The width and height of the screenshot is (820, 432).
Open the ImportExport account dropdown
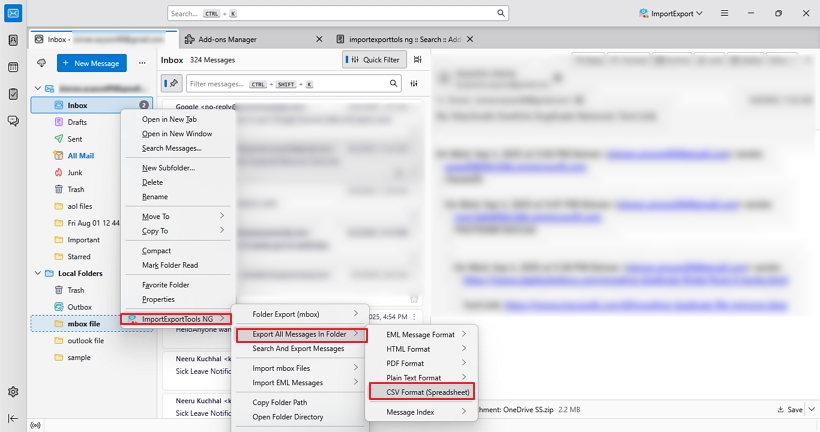(x=671, y=14)
